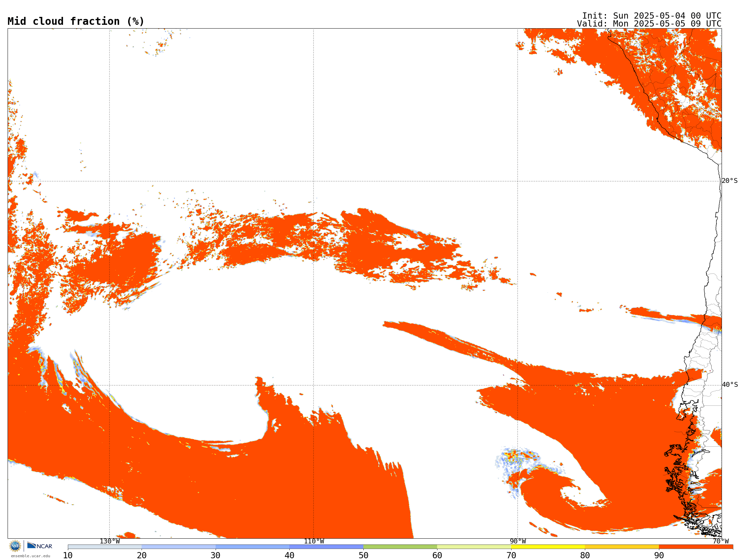Select the 50-60 green colorbar segment
Image resolution: width=744 pixels, height=560 pixels.
pos(400,547)
